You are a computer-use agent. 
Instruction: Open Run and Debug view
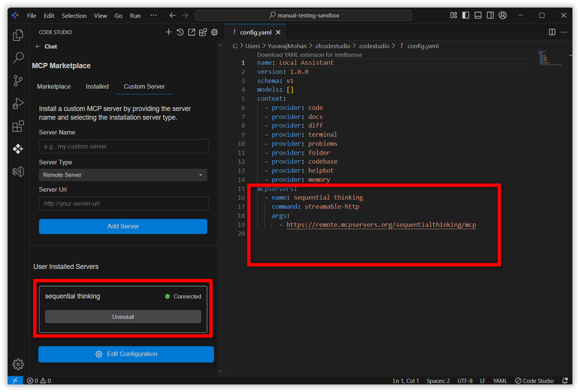click(18, 103)
